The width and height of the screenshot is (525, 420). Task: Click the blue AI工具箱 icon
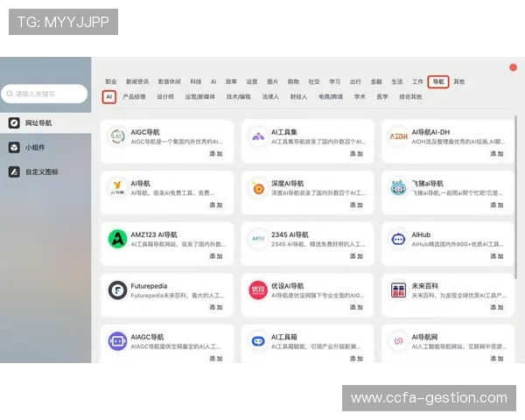[258, 341]
